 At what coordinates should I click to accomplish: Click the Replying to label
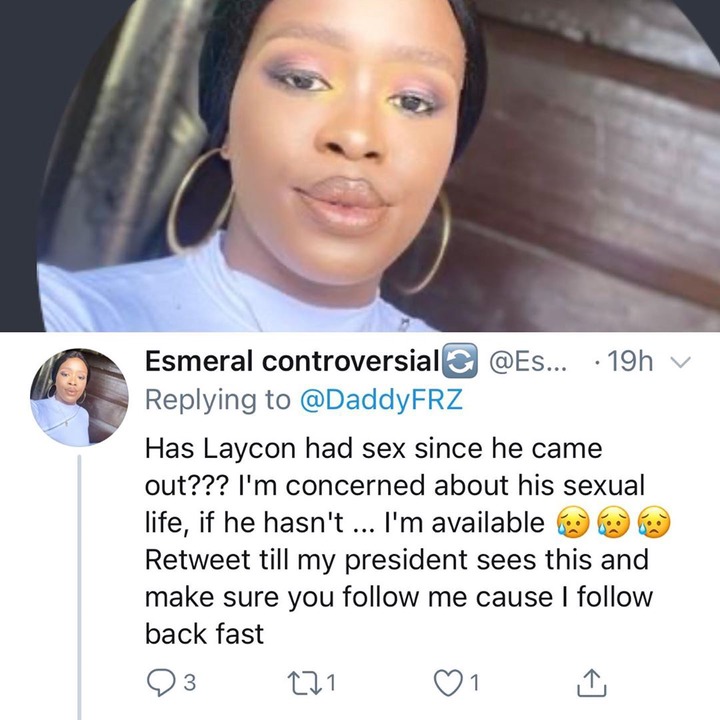218,399
